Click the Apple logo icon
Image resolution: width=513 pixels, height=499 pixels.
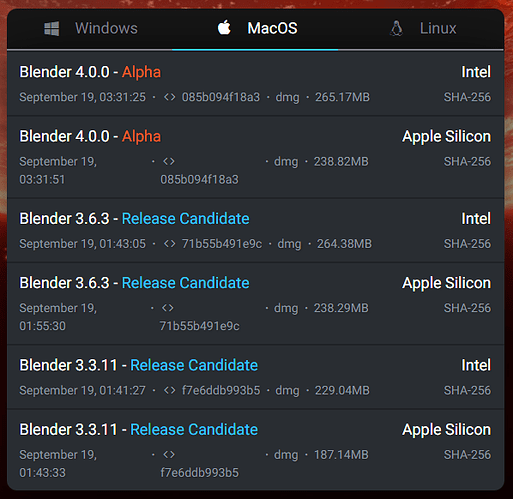pos(224,27)
